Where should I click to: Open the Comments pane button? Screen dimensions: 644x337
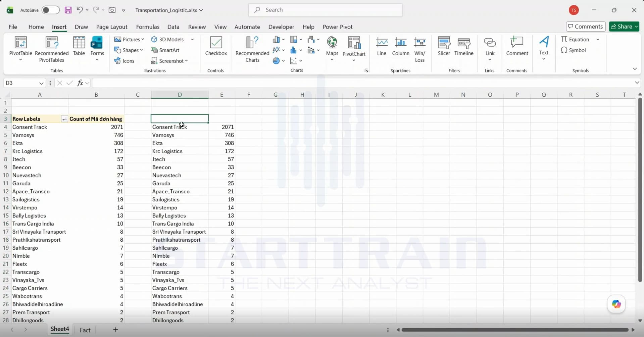[586, 27]
